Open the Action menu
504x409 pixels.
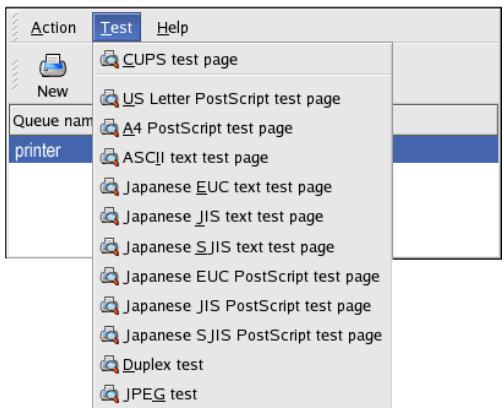tap(53, 27)
